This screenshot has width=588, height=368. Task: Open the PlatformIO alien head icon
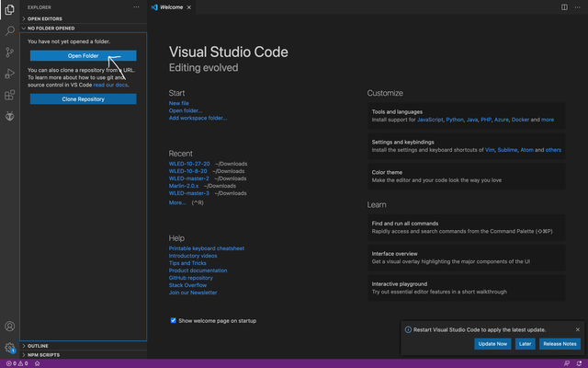(10, 117)
